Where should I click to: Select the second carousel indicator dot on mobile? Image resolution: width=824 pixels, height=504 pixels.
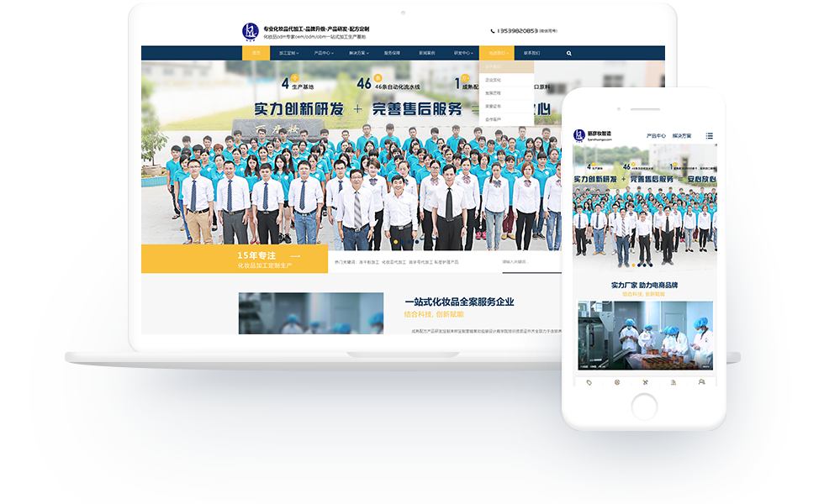pyautogui.click(x=640, y=265)
